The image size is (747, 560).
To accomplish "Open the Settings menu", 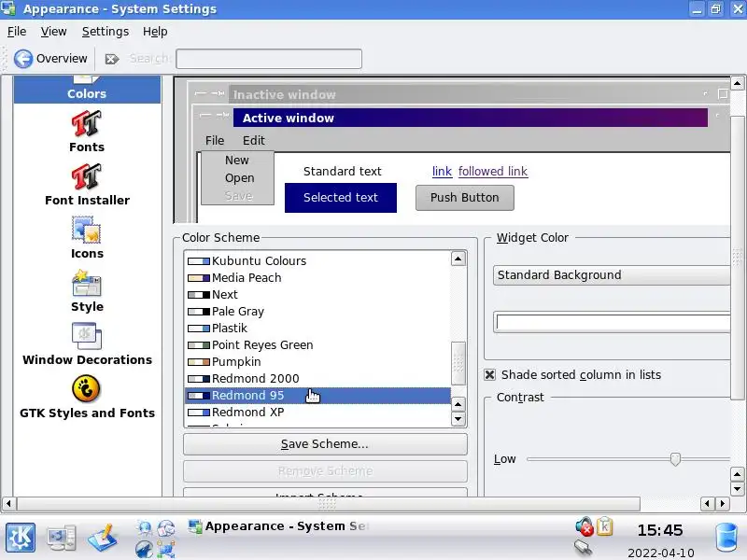I will click(106, 32).
